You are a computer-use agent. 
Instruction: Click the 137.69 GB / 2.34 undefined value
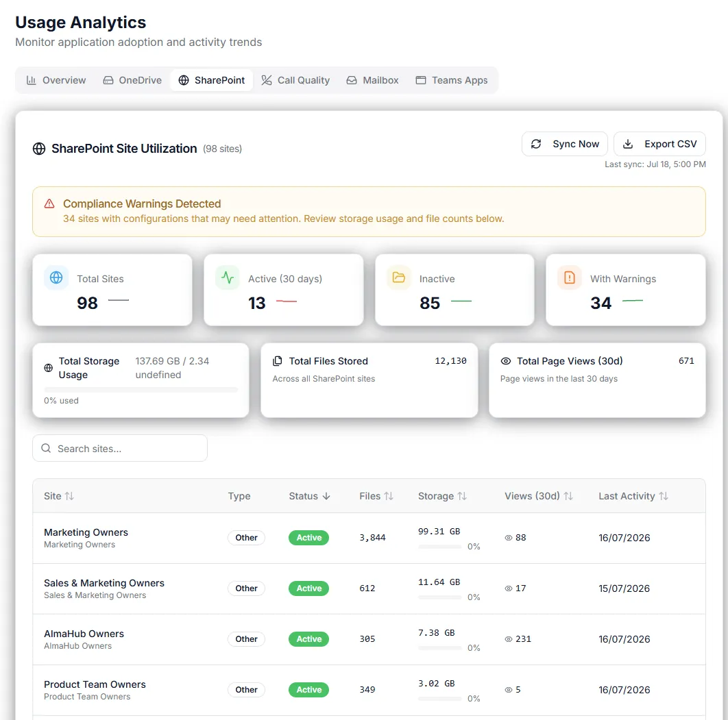pyautogui.click(x=172, y=368)
